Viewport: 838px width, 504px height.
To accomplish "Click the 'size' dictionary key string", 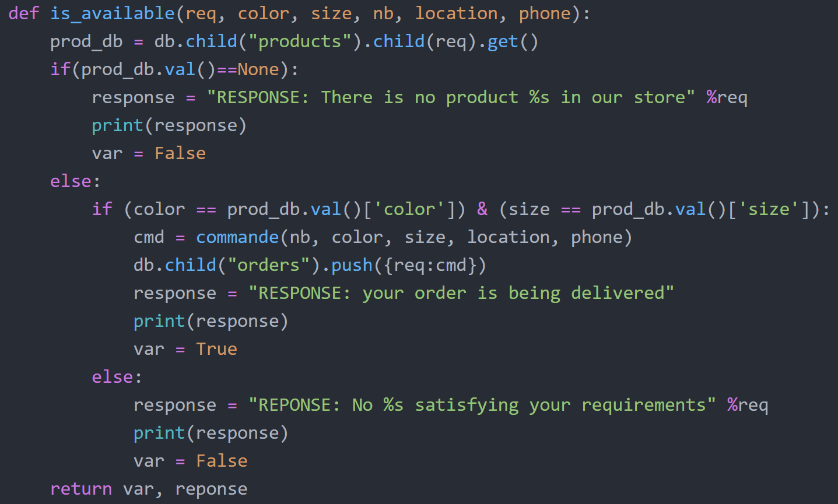I will click(x=774, y=209).
